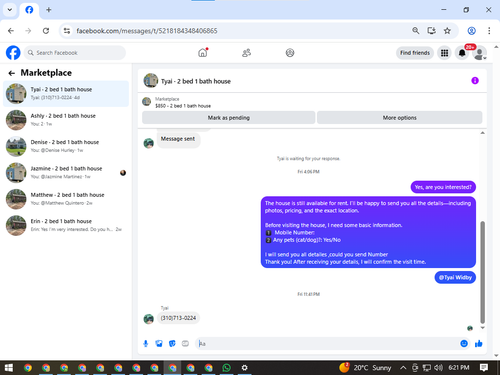Click the phone number (310)713-0224 message
Image resolution: width=500 pixels, height=375 pixels.
[x=178, y=318]
